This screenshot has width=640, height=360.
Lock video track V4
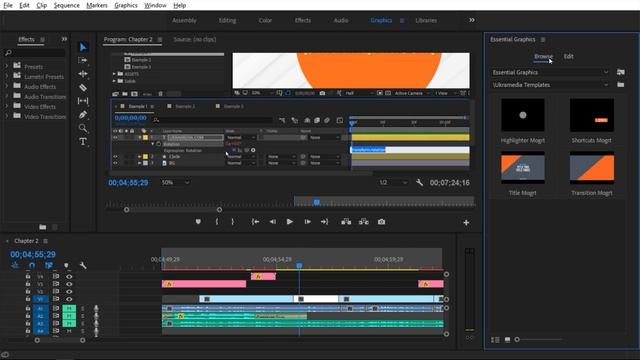click(x=28, y=276)
